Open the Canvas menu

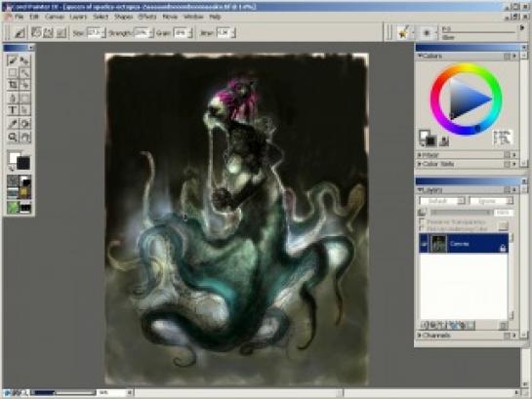(55, 17)
